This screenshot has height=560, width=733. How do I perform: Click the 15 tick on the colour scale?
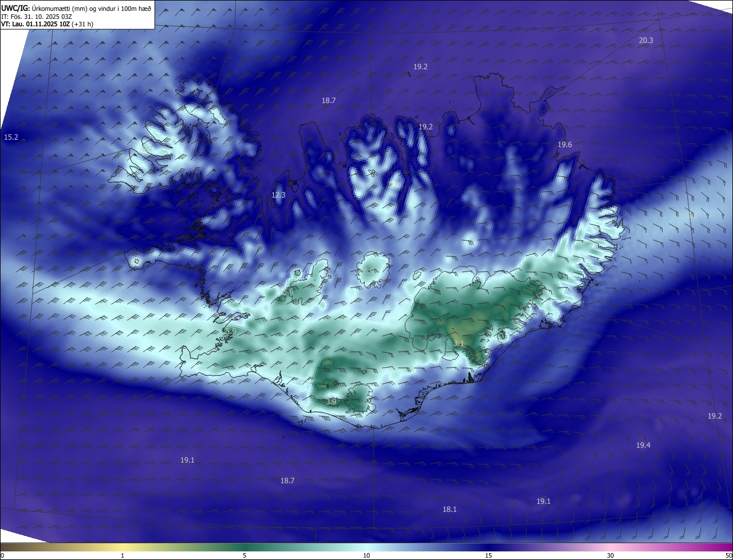click(488, 555)
